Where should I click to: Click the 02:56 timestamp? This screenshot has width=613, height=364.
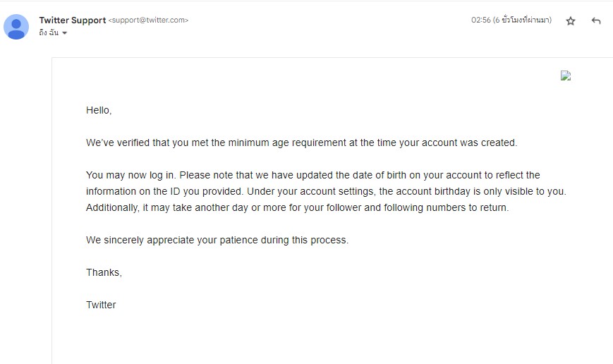(480, 20)
